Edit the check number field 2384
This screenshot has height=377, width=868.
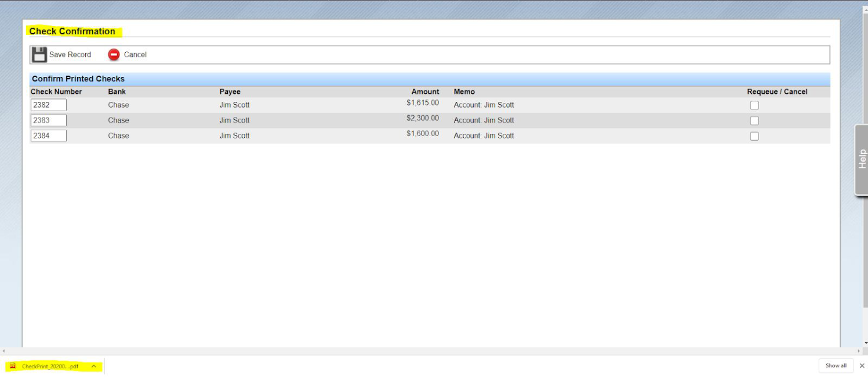coord(49,136)
